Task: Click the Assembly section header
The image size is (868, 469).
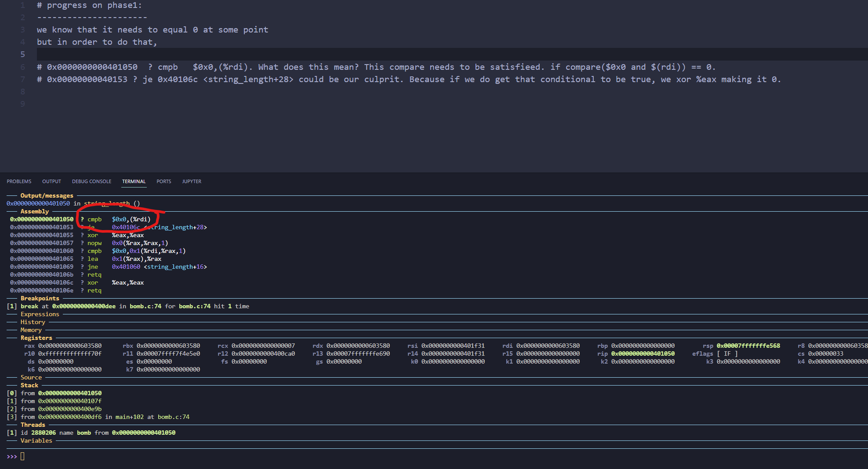Action: 34,211
